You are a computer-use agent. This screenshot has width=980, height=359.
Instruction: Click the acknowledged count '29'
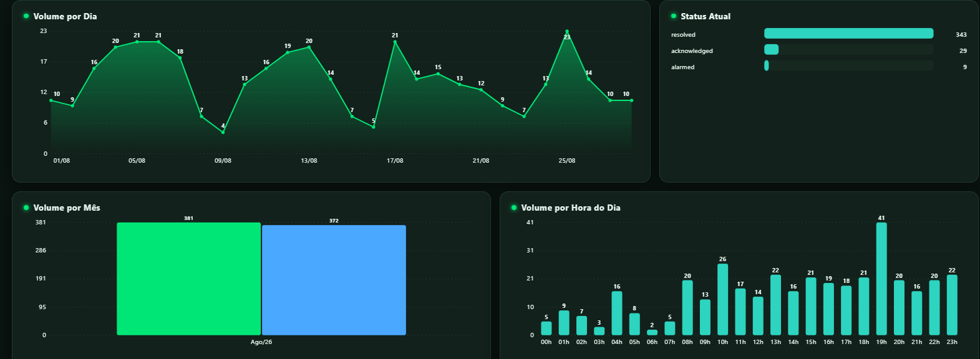[963, 51]
